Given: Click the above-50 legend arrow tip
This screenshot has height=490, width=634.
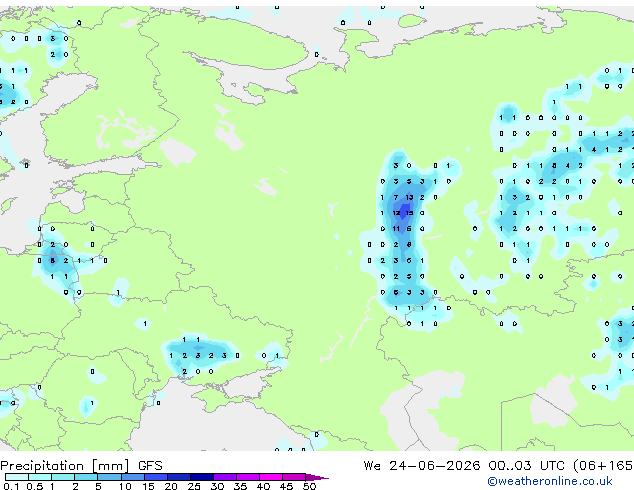Looking at the screenshot, I should (317, 477).
